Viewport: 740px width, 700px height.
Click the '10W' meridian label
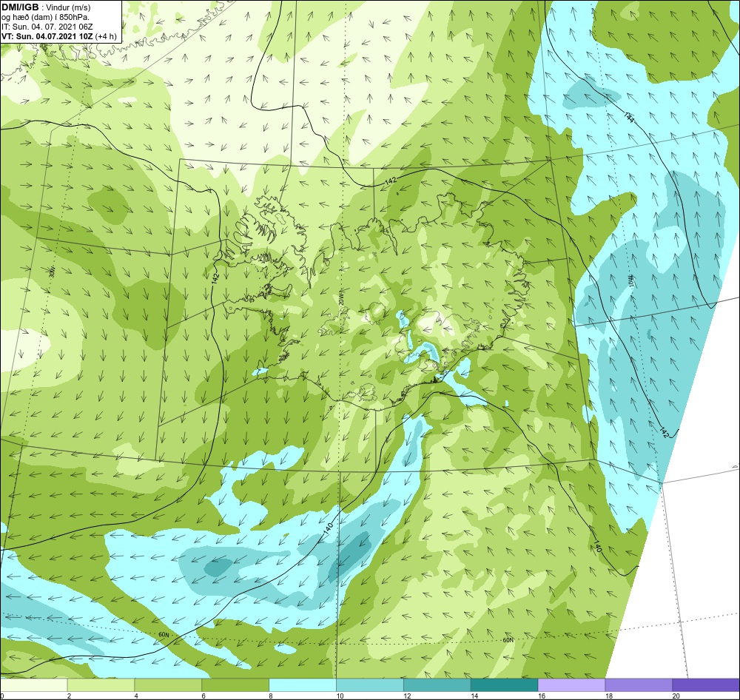pyautogui.click(x=631, y=282)
